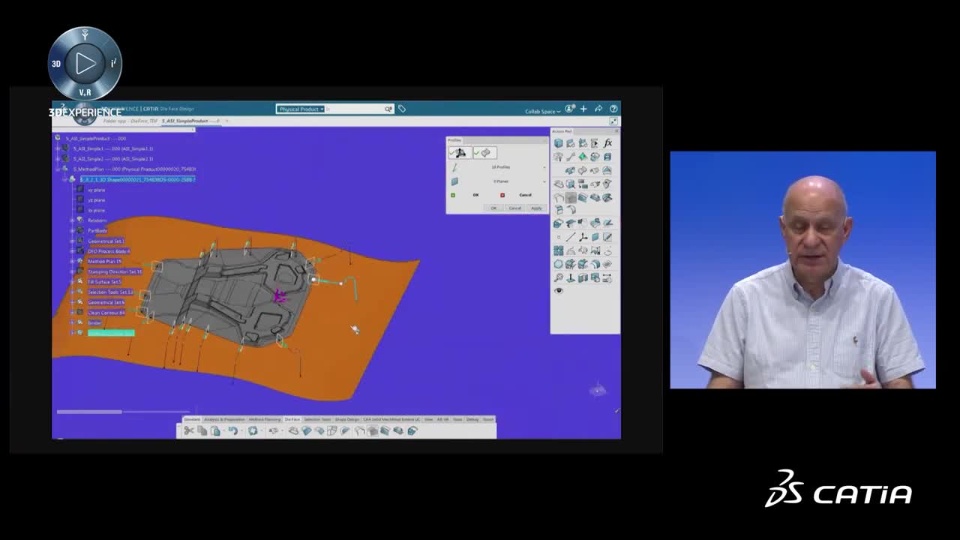Click the octagon shape icon in Action Pad
The height and width of the screenshot is (540, 960).
point(558,264)
